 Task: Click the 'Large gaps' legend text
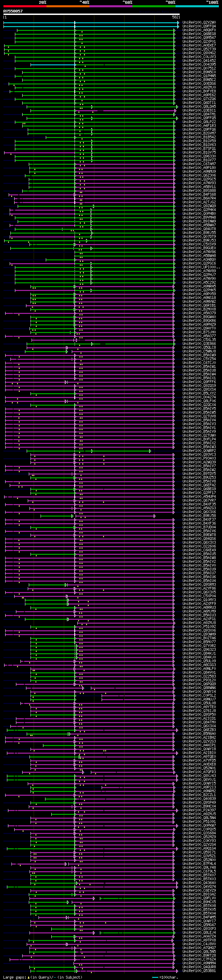15,977
